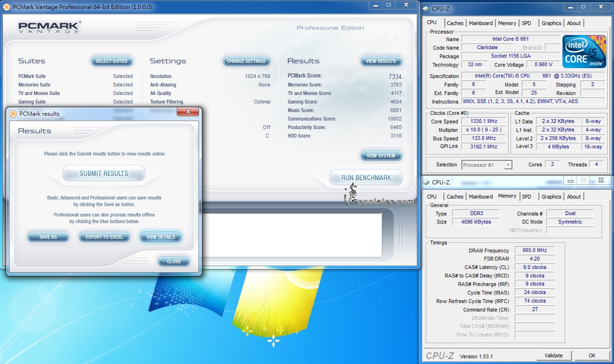Click the Intel Core i5 logo badge
The image size is (614, 364).
click(x=584, y=51)
